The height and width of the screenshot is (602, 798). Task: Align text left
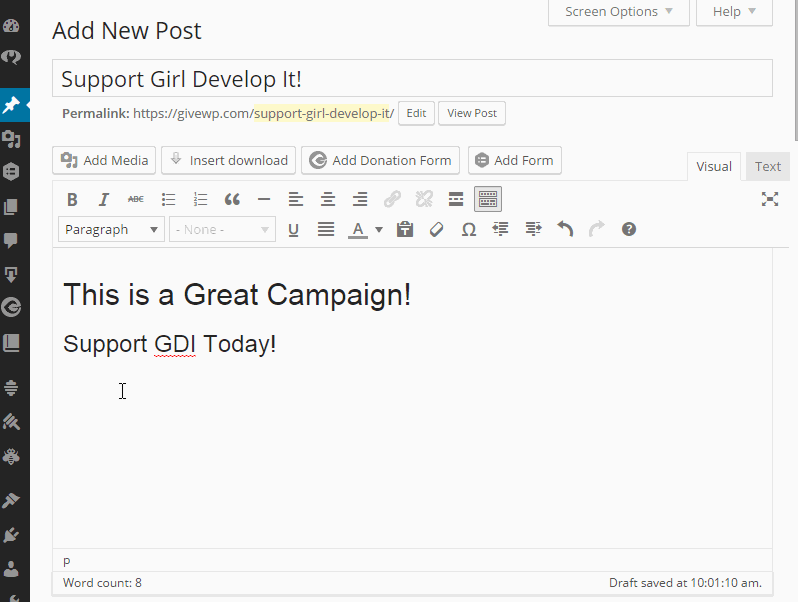[296, 199]
